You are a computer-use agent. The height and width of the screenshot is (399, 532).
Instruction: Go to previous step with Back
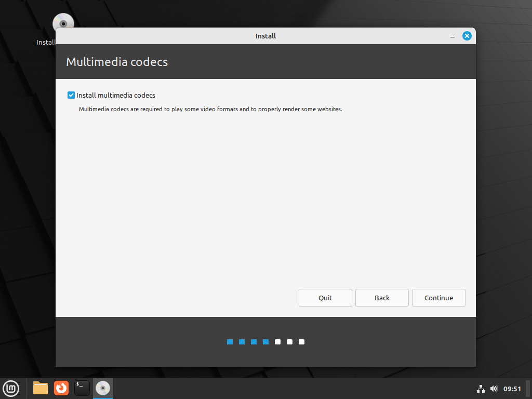[x=382, y=298]
